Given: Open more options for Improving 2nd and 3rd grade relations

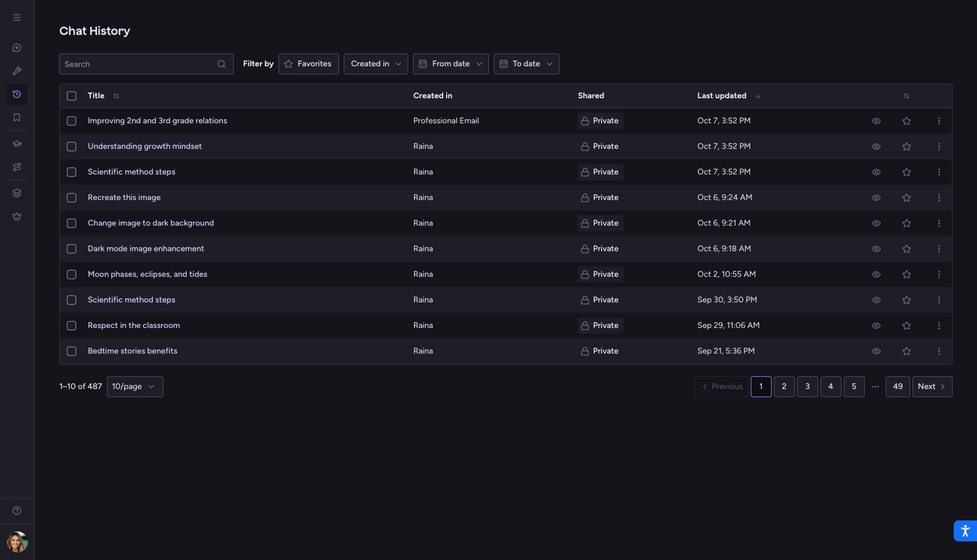Looking at the screenshot, I should coord(939,121).
